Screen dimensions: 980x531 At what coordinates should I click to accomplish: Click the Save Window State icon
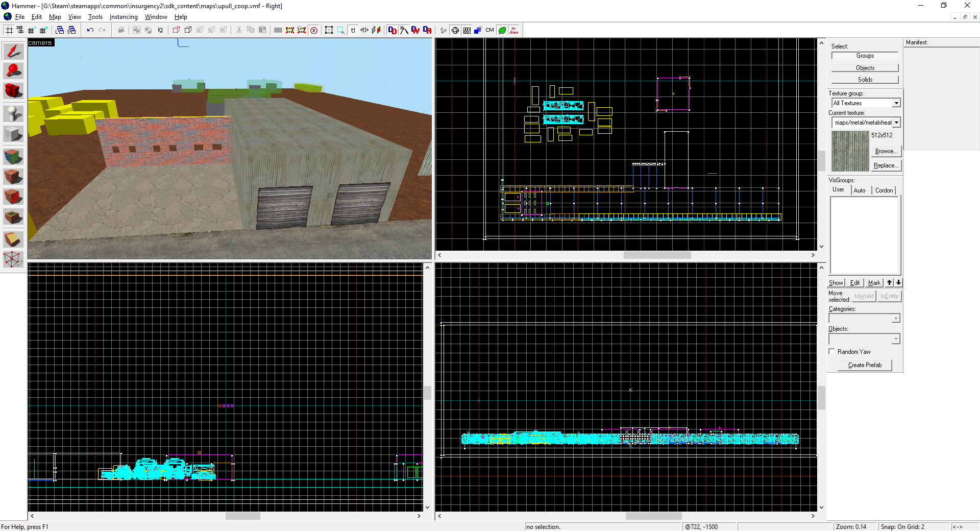71,30
